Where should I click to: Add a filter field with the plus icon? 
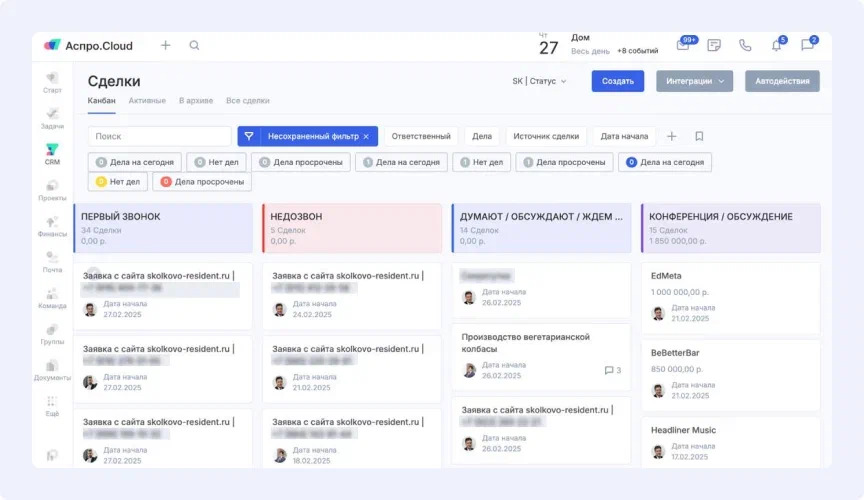[x=671, y=136]
